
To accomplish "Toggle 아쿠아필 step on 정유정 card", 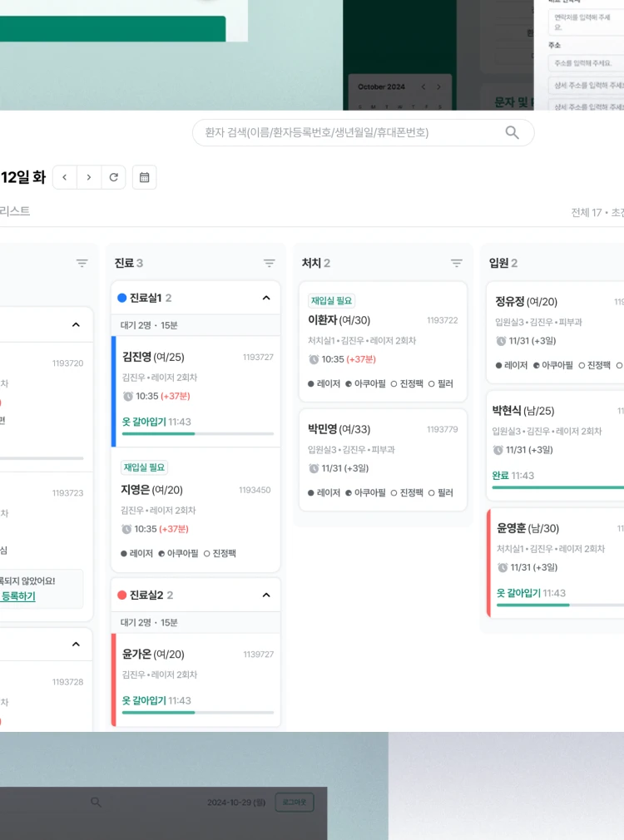I will click(552, 365).
